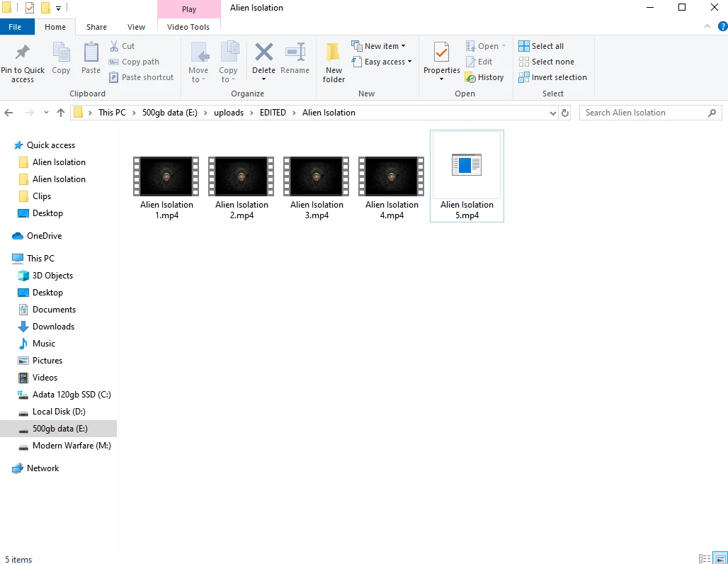Open the Easy access dropdown
Viewport: 728px width, 564px height.
coord(382,62)
